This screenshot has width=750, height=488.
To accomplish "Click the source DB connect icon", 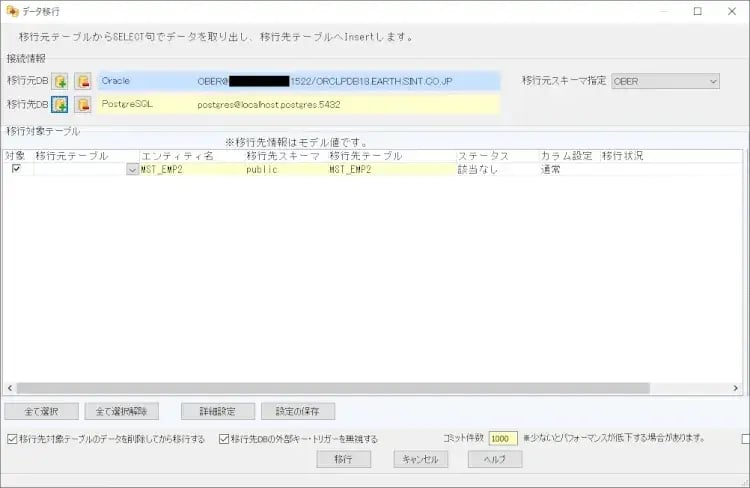I will (59, 80).
